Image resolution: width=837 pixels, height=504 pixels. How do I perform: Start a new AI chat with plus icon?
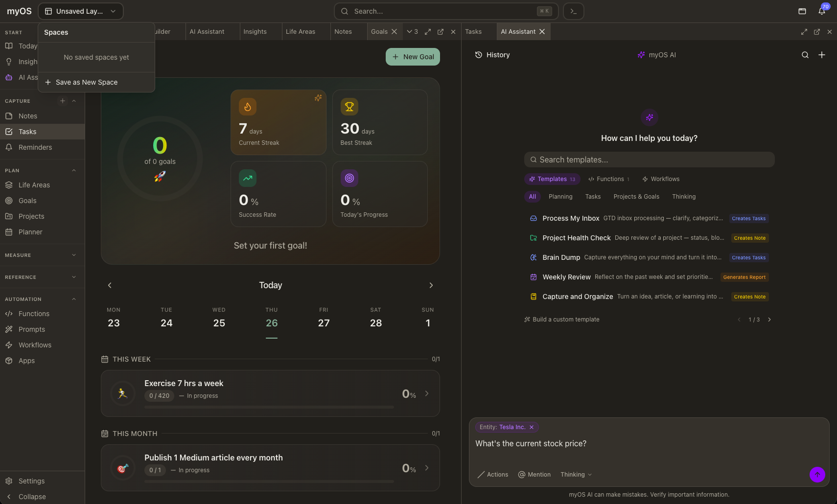(x=821, y=55)
